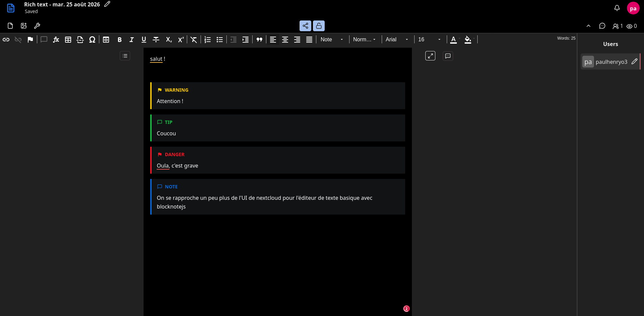Viewport: 644px width, 316px height.
Task: Collapse the toolbar with up chevron
Action: [x=588, y=26]
